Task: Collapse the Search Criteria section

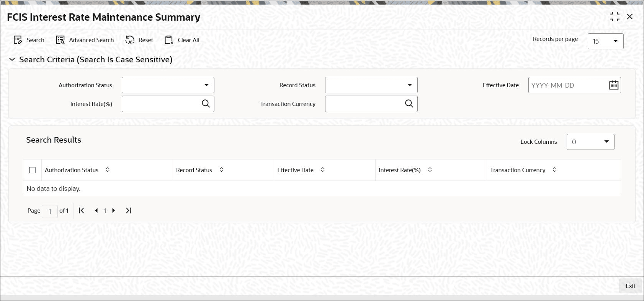Action: (x=12, y=60)
